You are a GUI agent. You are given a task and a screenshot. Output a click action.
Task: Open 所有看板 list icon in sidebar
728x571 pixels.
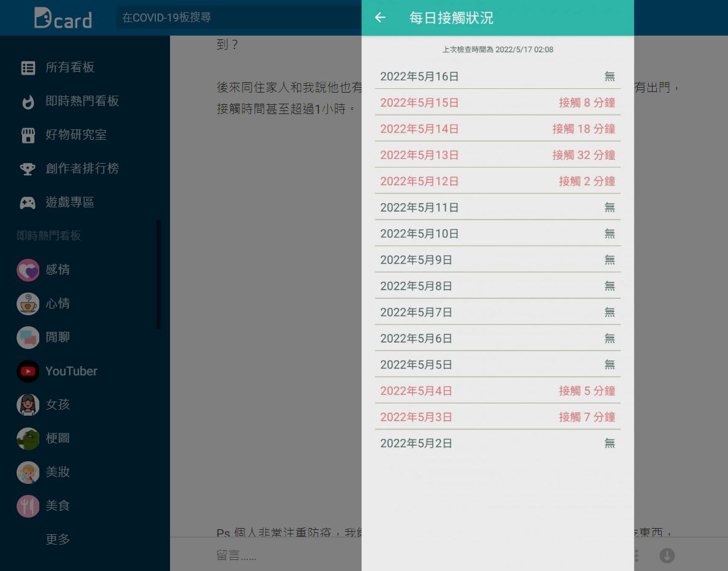coord(28,67)
